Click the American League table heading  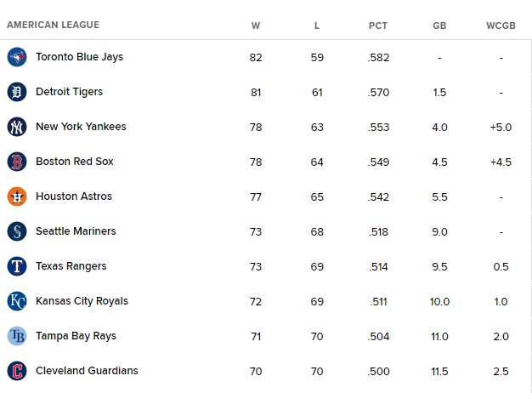(53, 25)
